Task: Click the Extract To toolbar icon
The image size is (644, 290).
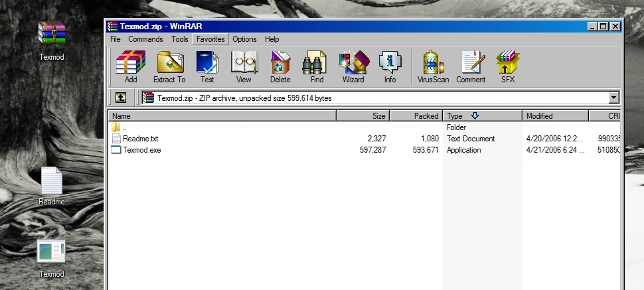Action: pyautogui.click(x=169, y=62)
